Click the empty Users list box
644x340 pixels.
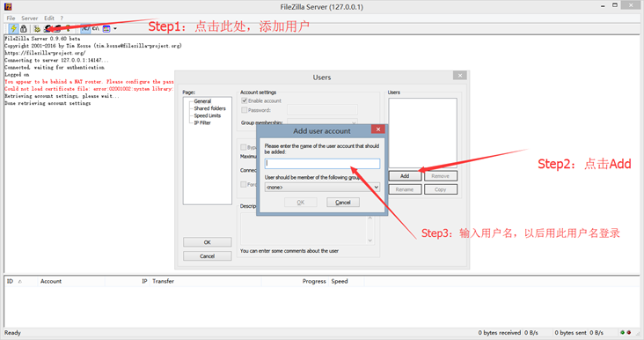click(x=422, y=133)
